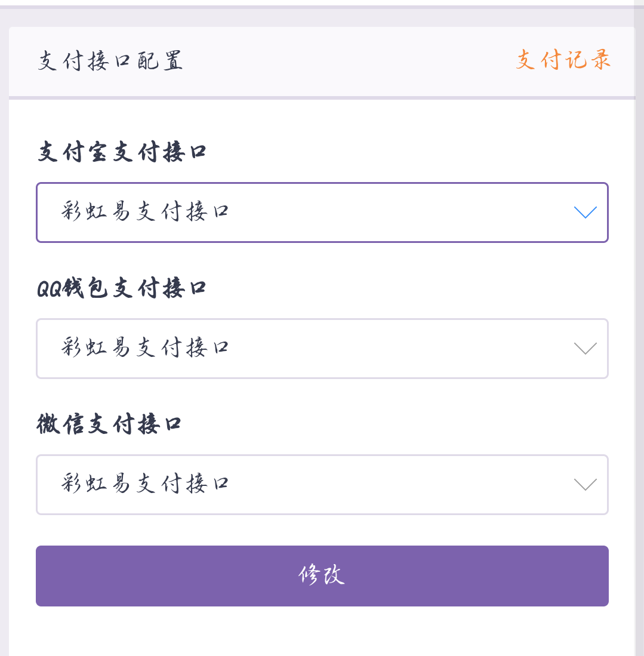The image size is (644, 656).
Task: Click blank white area below 修改 button
Action: click(x=322, y=633)
